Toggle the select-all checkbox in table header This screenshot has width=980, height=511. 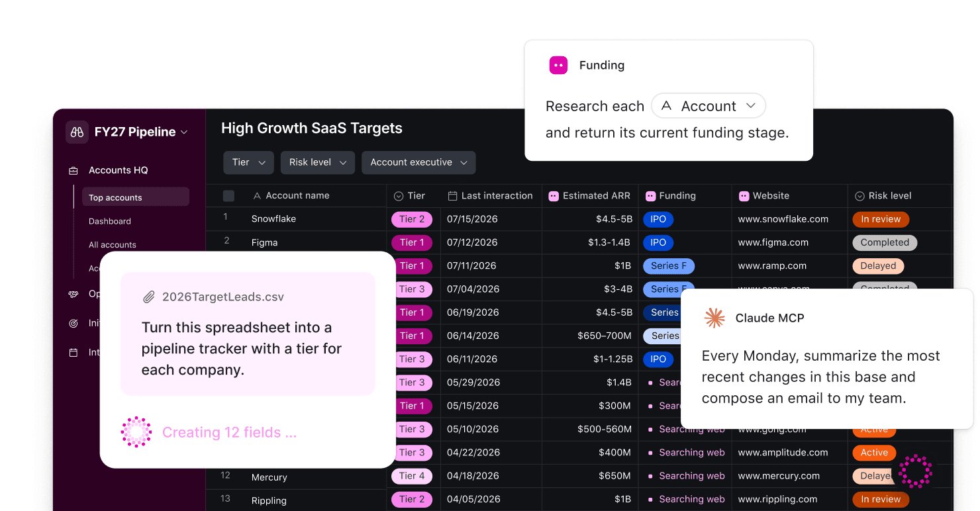click(228, 196)
